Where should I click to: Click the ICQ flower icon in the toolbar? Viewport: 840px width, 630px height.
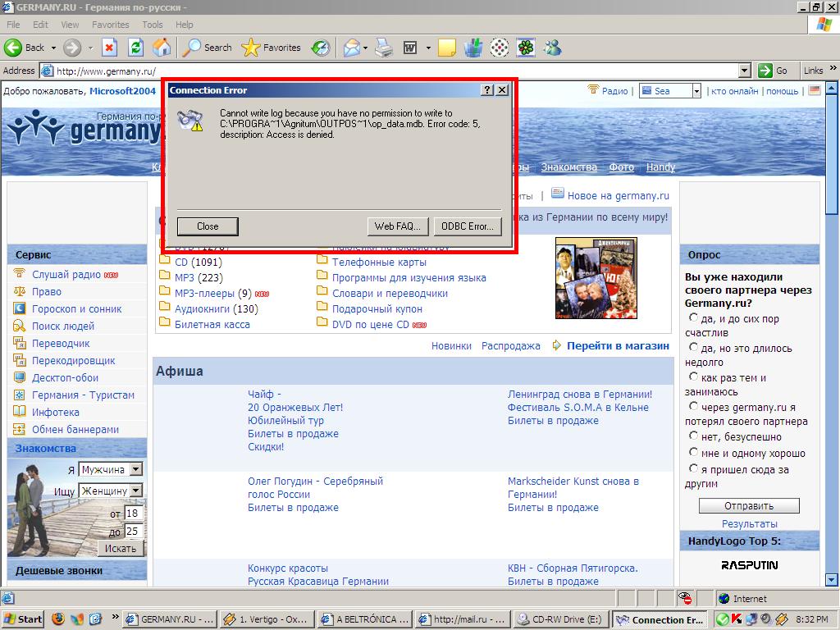click(526, 48)
